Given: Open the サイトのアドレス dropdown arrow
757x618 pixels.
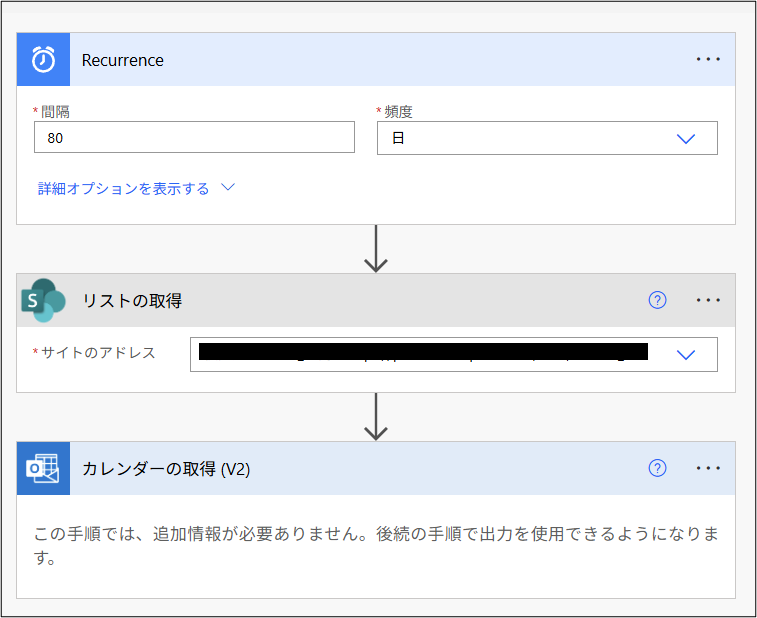Looking at the screenshot, I should pyautogui.click(x=686, y=354).
